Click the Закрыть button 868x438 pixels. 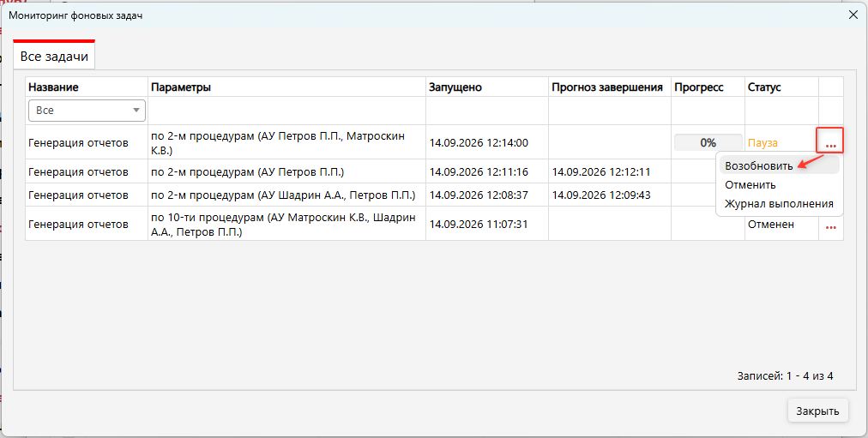(817, 411)
